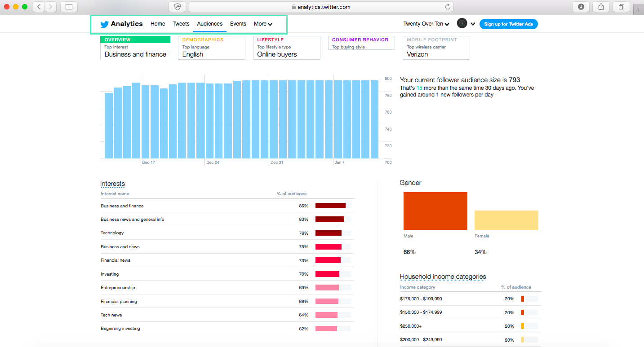This screenshot has height=347, width=644.
Task: Switch to the Demographics tab
Action: click(212, 47)
